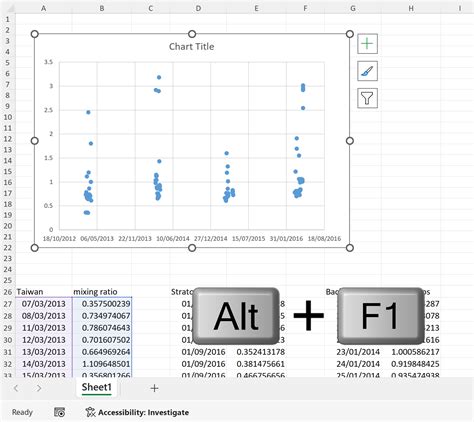Click the Accessibility: Investigate status item
Image resolution: width=474 pixels, height=422 pixels.
click(137, 412)
